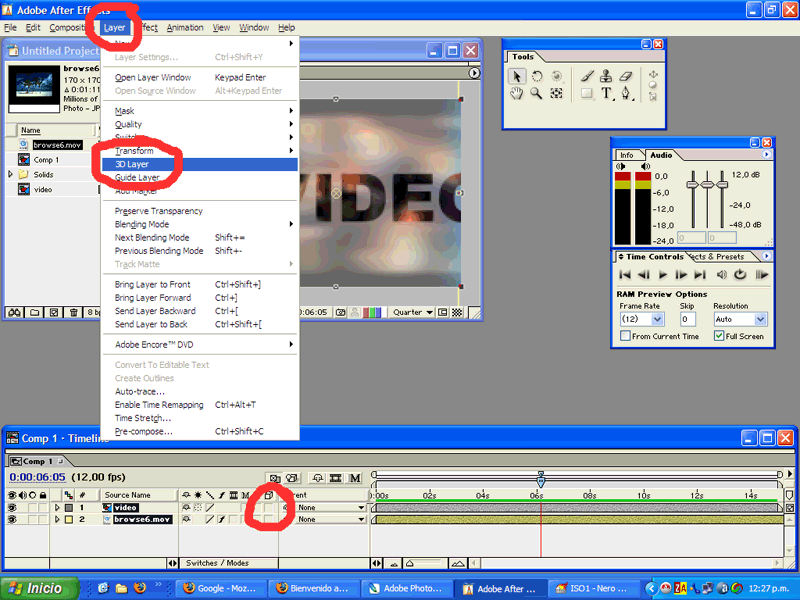
Task: Open the Parent dropdown for the video layer
Action: pos(331,508)
